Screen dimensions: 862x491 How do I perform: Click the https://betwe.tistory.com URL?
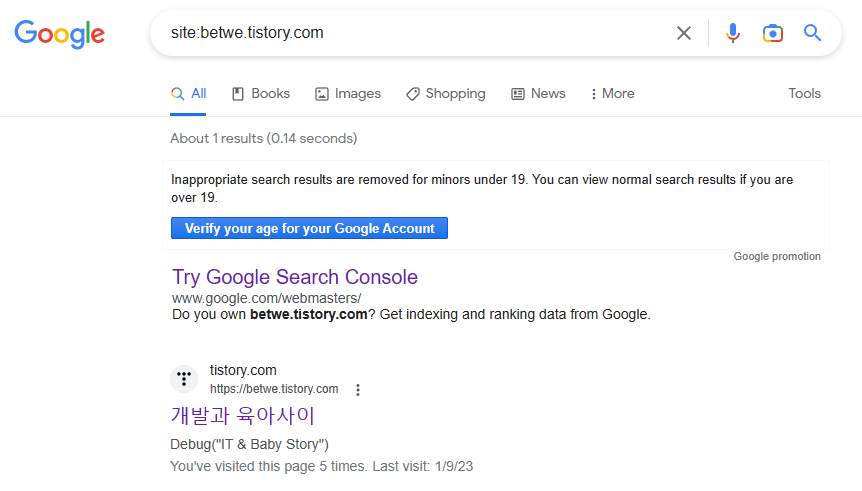(x=274, y=389)
